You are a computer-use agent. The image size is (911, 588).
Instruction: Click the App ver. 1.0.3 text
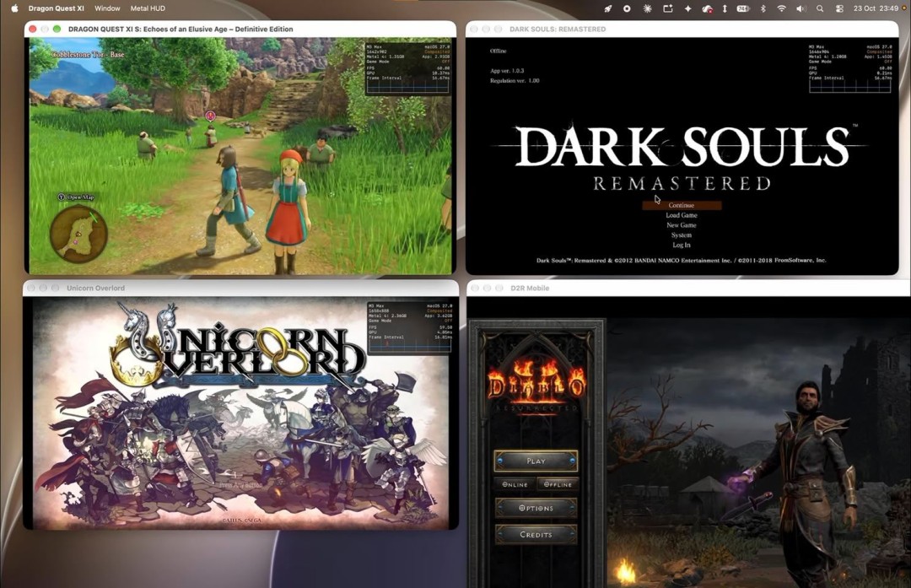[x=507, y=70]
